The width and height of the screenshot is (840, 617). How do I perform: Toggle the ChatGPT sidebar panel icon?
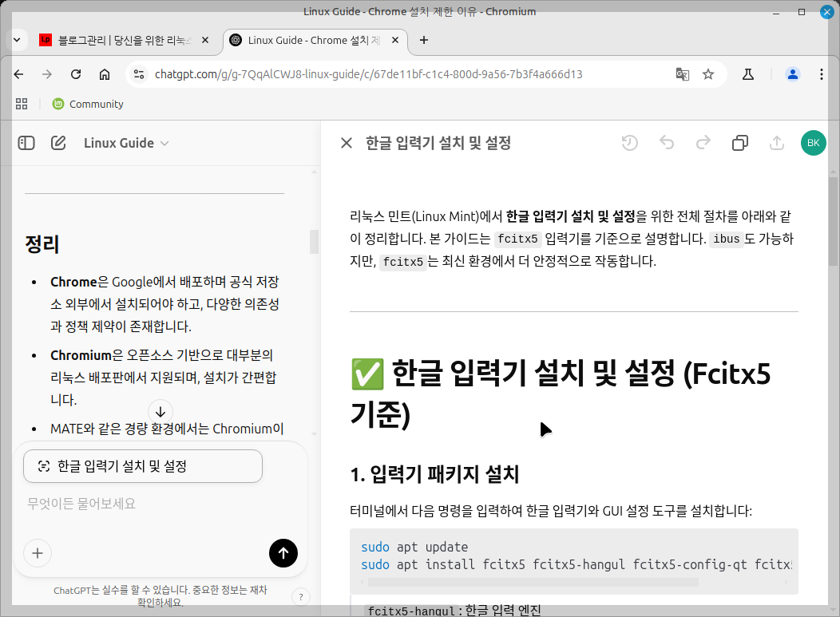tap(26, 143)
